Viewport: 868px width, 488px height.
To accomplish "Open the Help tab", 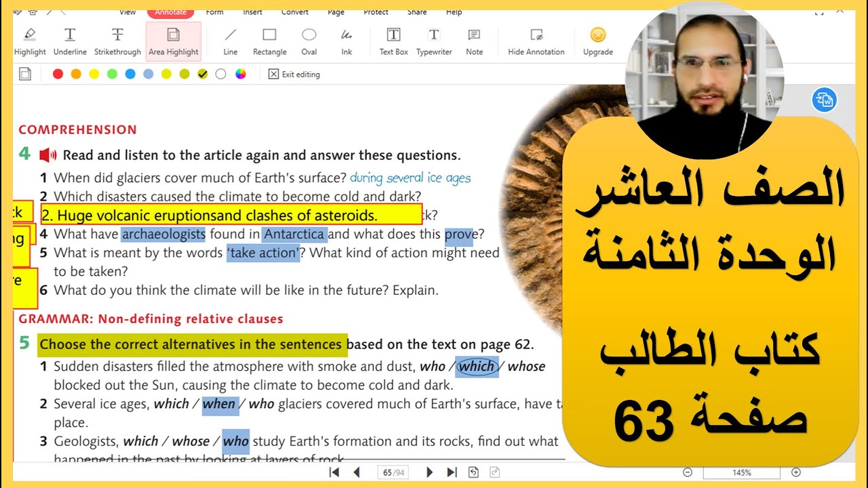I will tap(454, 12).
